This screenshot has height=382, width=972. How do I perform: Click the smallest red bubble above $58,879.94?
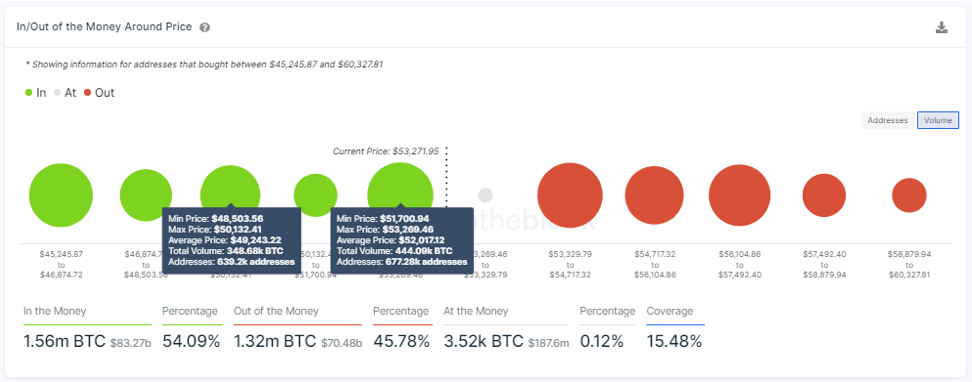coord(909,195)
